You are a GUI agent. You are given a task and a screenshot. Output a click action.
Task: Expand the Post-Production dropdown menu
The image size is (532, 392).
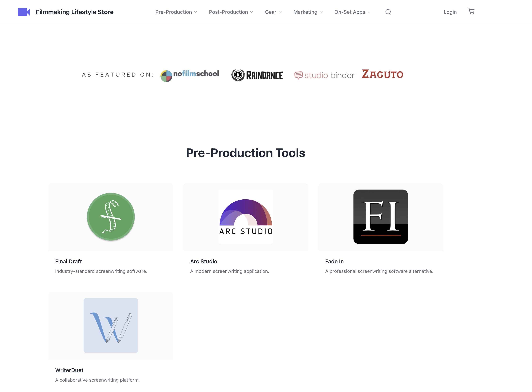coord(231,12)
